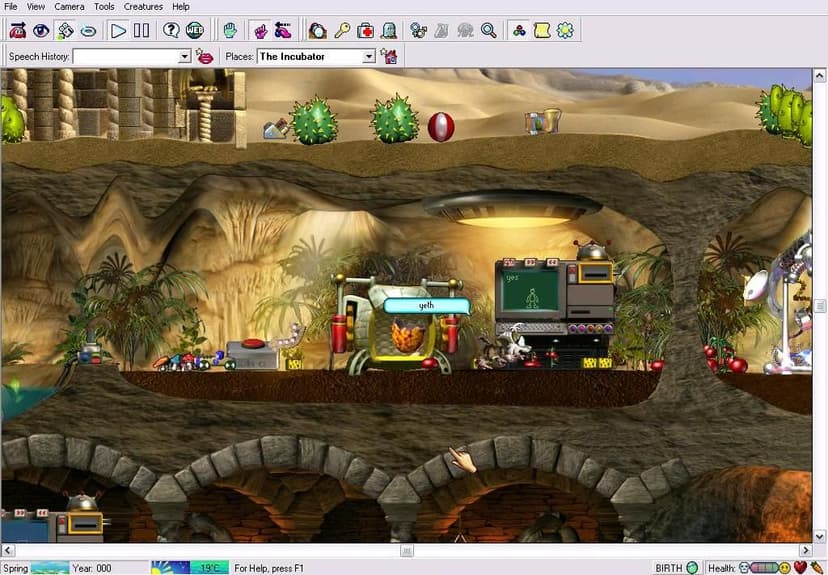Click the 19°C temperature readout
The width and height of the screenshot is (828, 575).
[x=210, y=568]
